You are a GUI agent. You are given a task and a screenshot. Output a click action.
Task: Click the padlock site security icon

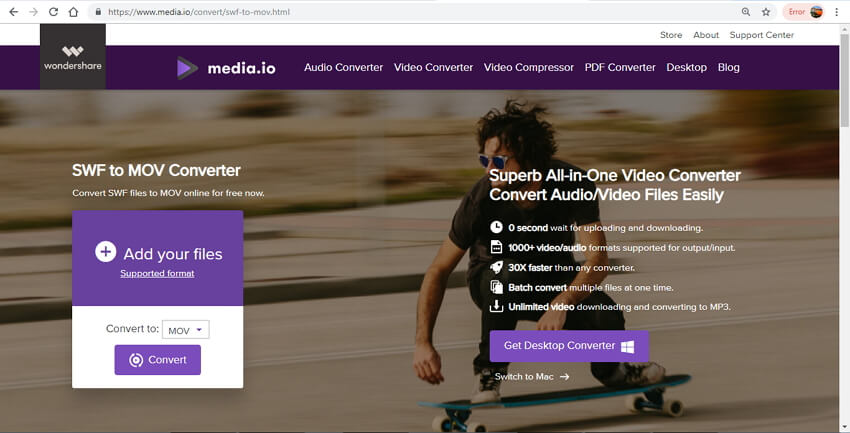point(98,11)
